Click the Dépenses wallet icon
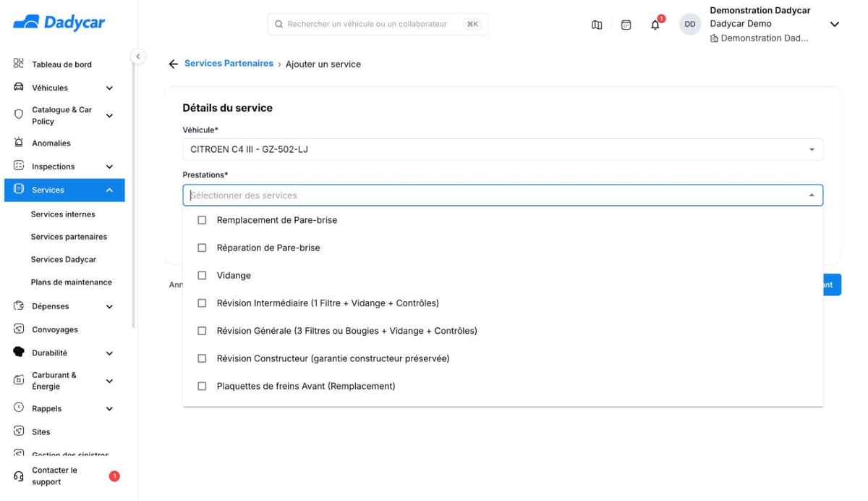This screenshot has width=868, height=501. 19,306
